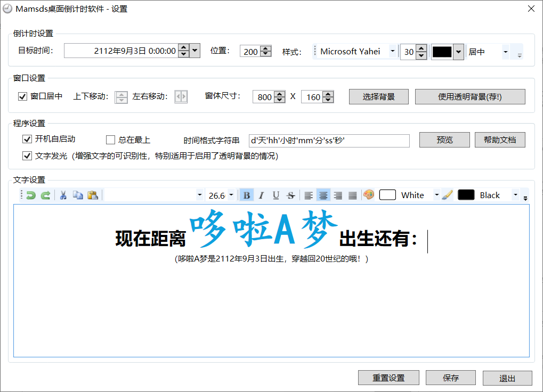543x392 pixels.
Task: Open the White color dropdown
Action: (x=436, y=195)
